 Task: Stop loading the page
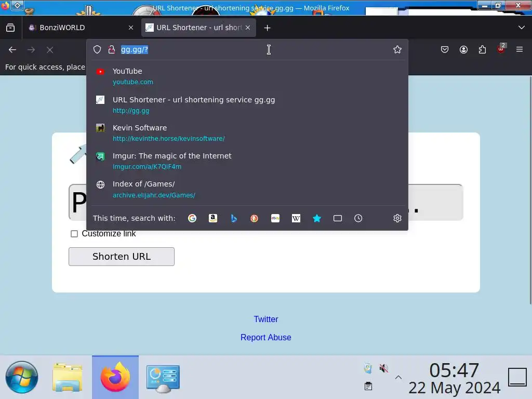click(x=50, y=50)
